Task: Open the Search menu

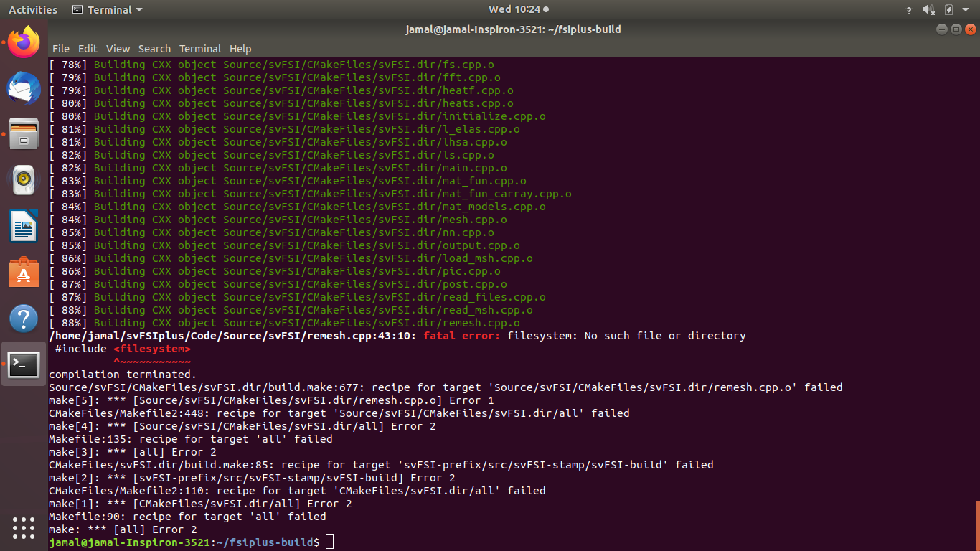Action: click(154, 49)
